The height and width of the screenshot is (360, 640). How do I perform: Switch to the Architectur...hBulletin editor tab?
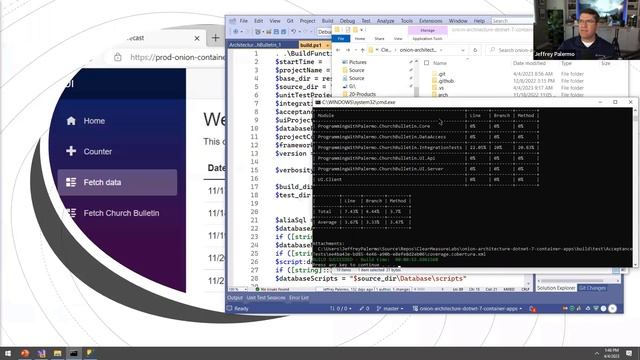(256, 45)
